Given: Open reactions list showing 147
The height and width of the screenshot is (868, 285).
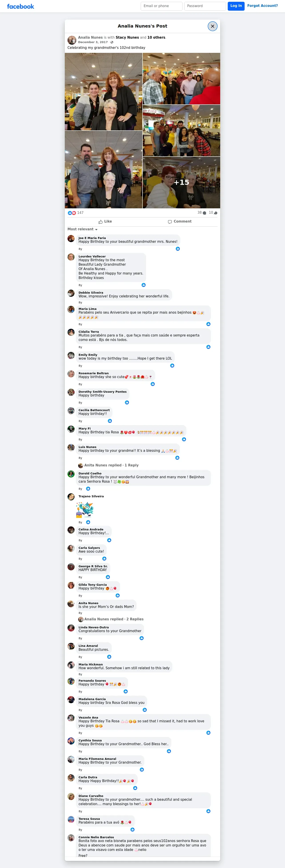Looking at the screenshot, I should (x=75, y=213).
